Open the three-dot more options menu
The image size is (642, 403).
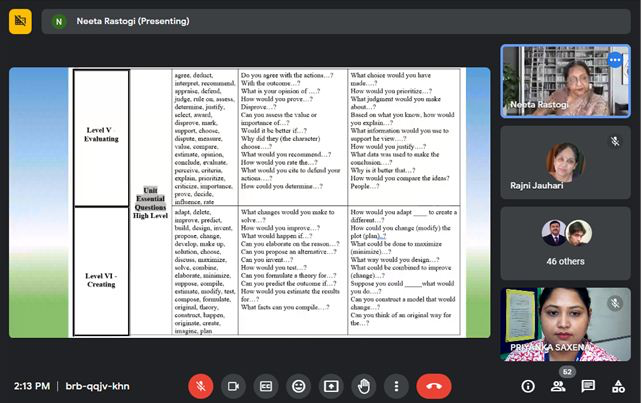[x=397, y=385]
